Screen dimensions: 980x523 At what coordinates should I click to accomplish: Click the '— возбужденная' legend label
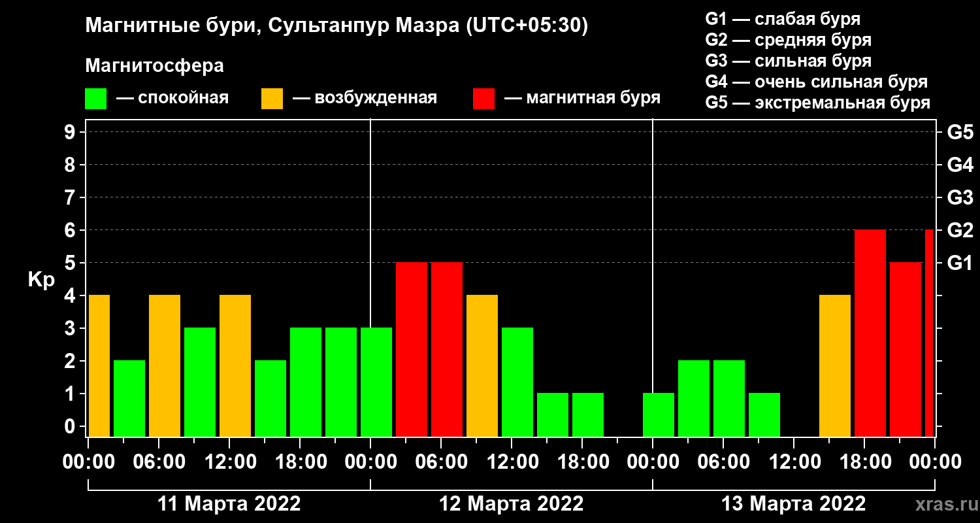[x=365, y=98]
